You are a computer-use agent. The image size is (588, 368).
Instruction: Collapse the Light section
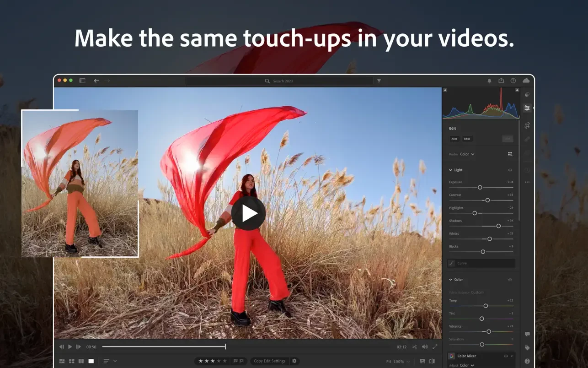tap(450, 170)
